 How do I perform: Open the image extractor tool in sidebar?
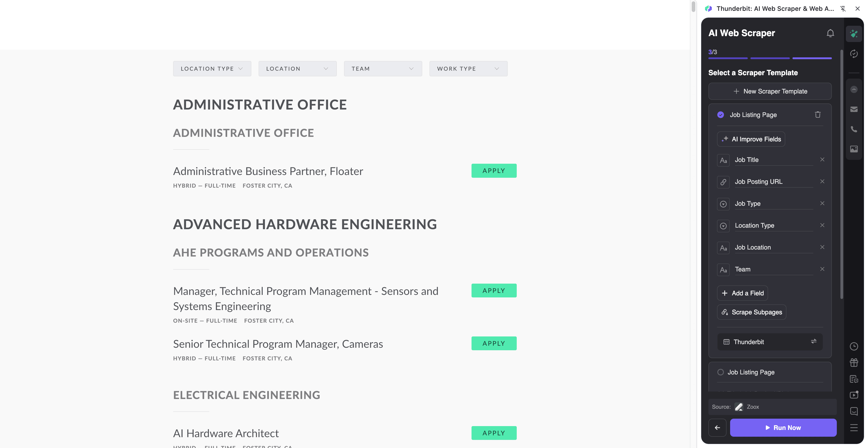coord(854,149)
